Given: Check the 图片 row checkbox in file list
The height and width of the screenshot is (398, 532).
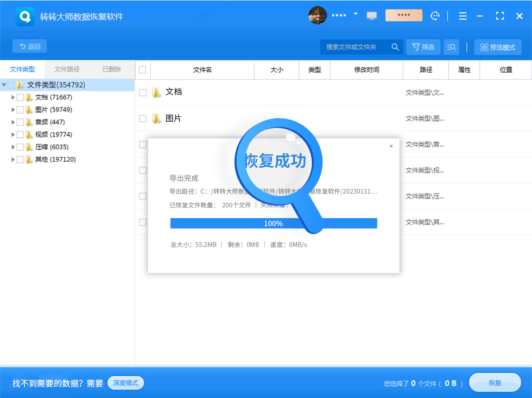Looking at the screenshot, I should pos(143,119).
